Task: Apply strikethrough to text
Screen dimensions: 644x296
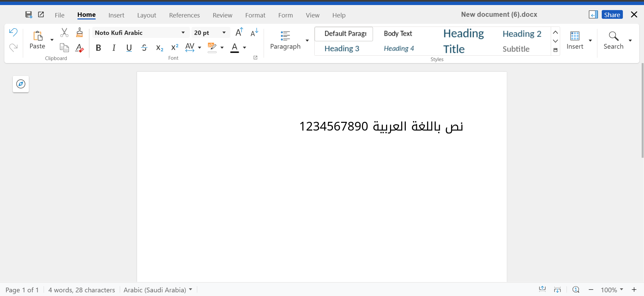Action: (x=144, y=48)
